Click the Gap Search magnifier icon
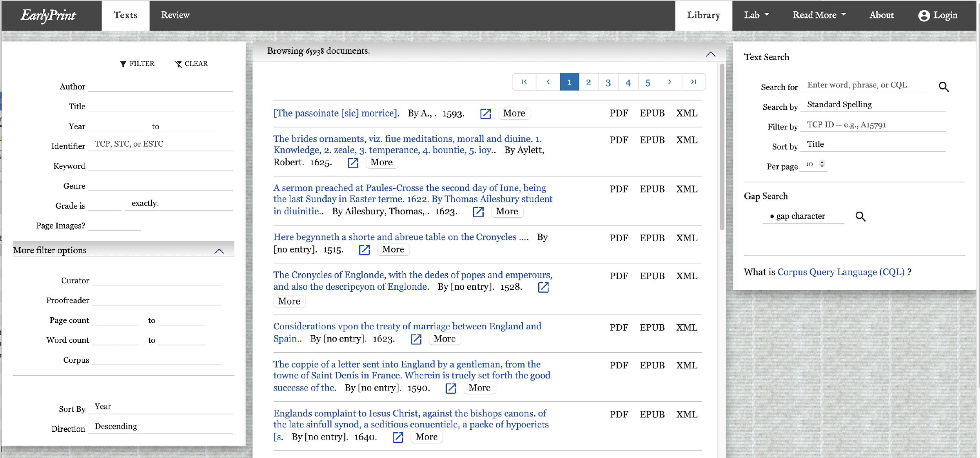The height and width of the screenshot is (458, 980). click(860, 216)
